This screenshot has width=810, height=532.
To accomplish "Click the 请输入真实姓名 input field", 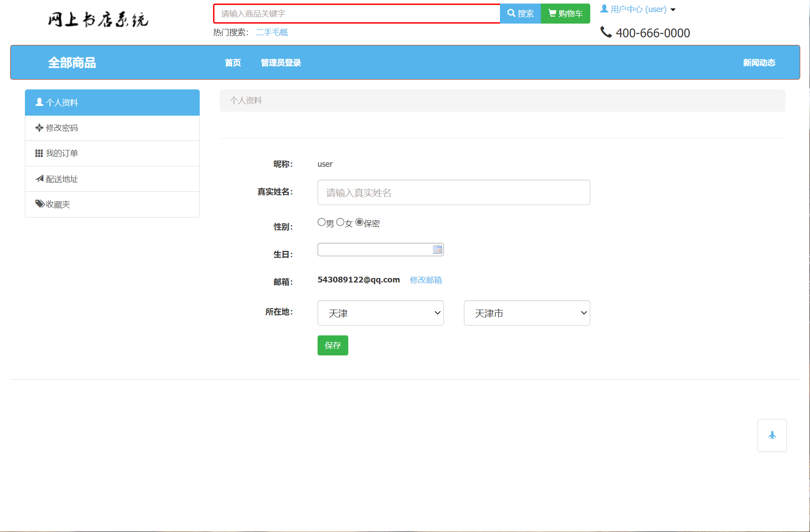I will point(453,192).
